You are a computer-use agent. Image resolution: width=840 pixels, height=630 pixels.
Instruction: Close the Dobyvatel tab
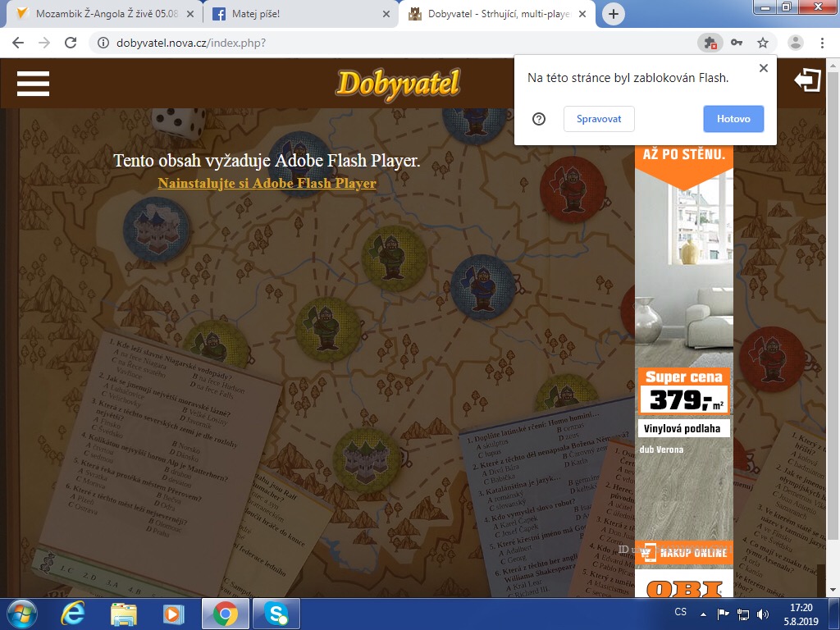[582, 15]
